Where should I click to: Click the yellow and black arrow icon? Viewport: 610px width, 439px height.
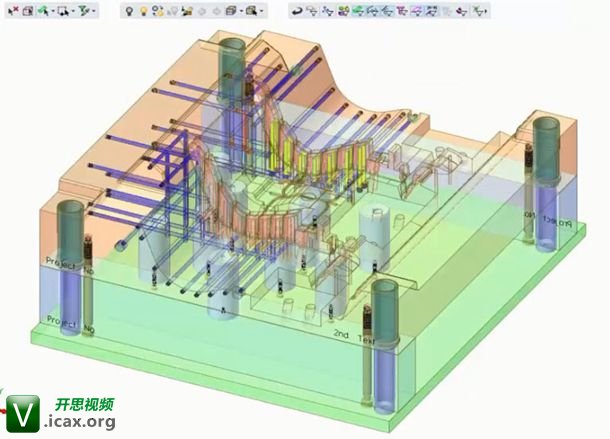[x=187, y=11]
